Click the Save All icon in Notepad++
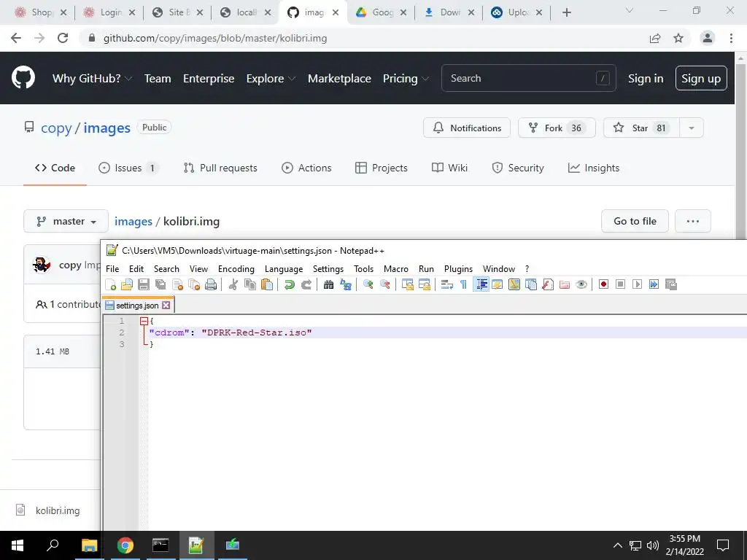Image resolution: width=747 pixels, height=560 pixels. point(160,285)
